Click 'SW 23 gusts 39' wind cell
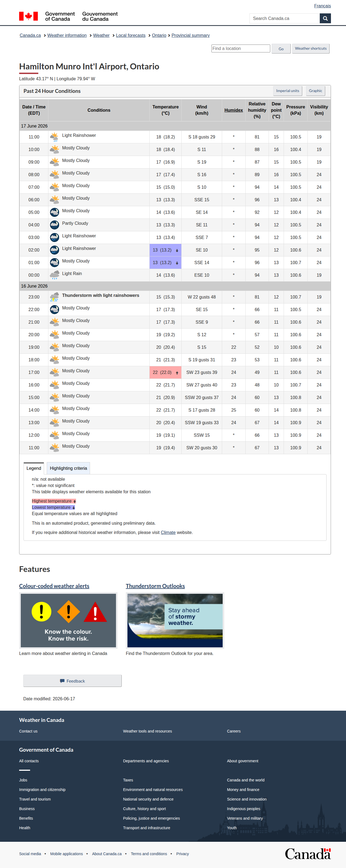Image resolution: width=346 pixels, height=868 pixels. click(x=202, y=372)
